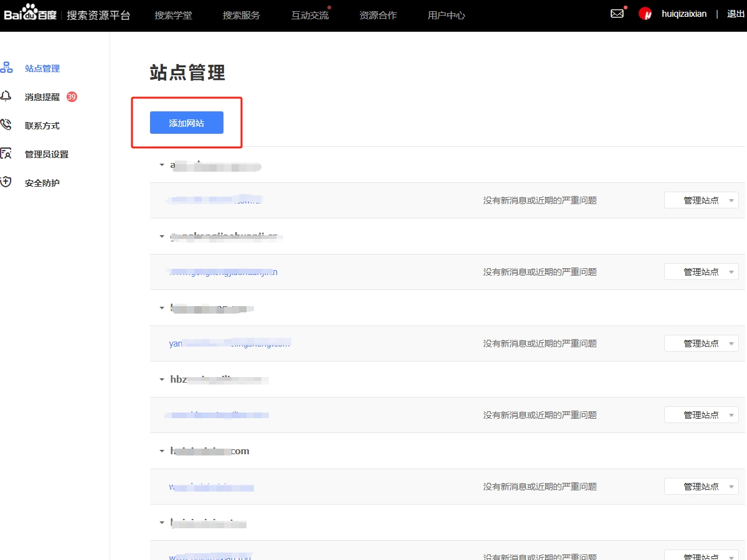Viewport: 747px width, 560px height.
Task: Open the 搜索学堂 menu
Action: tap(173, 15)
